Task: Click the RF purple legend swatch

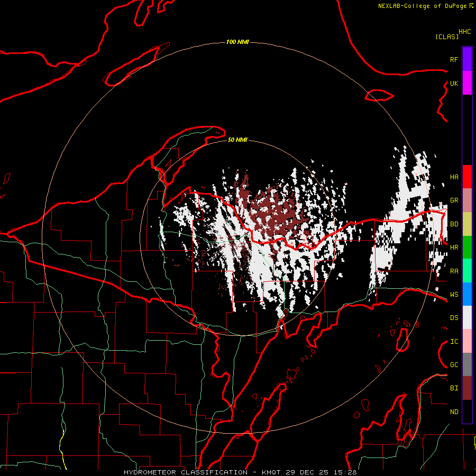Action: 467,59
